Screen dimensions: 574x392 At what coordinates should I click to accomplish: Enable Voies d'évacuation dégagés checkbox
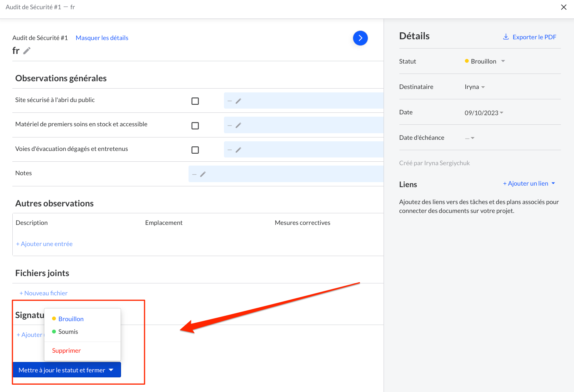coord(195,150)
